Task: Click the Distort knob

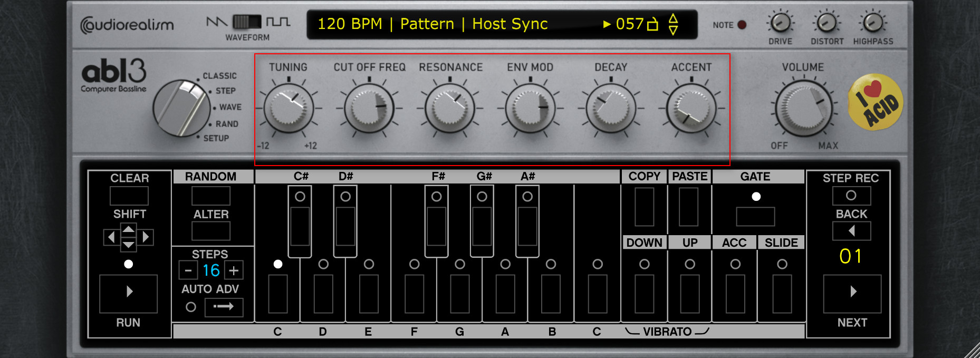Action: click(827, 23)
